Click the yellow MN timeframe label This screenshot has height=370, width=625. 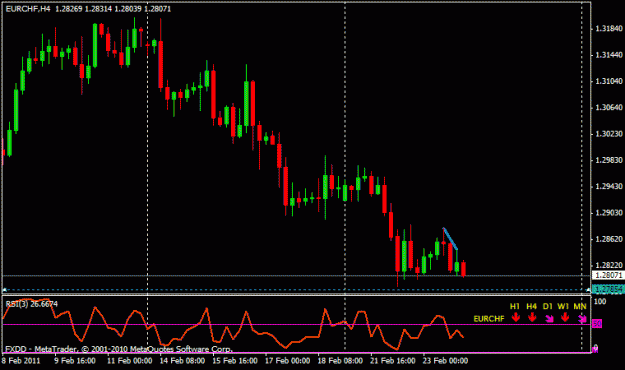tap(580, 306)
